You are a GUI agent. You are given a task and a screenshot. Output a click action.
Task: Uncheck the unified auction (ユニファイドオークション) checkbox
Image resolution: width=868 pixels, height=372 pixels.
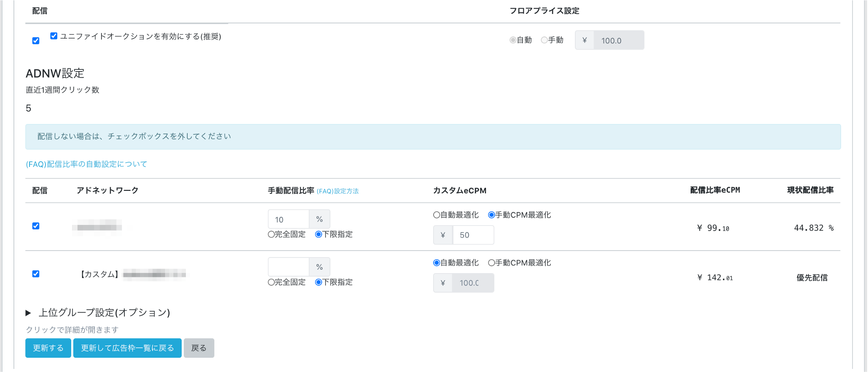[54, 36]
